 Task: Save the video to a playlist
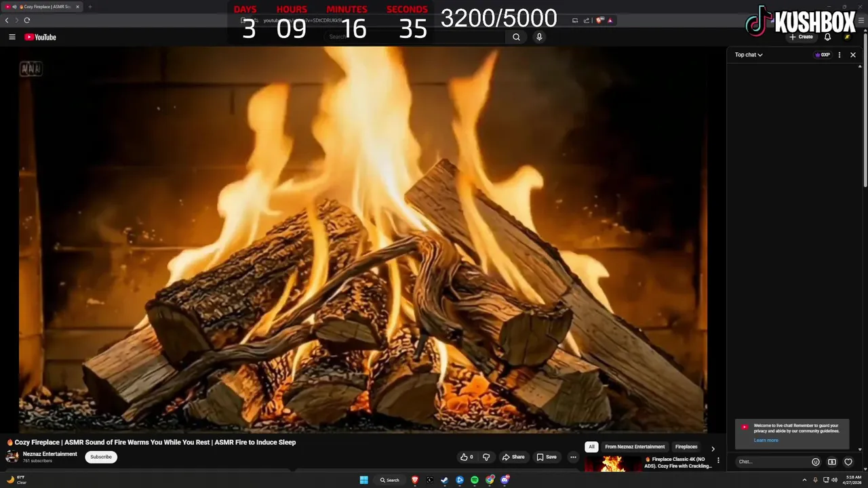pos(547,457)
